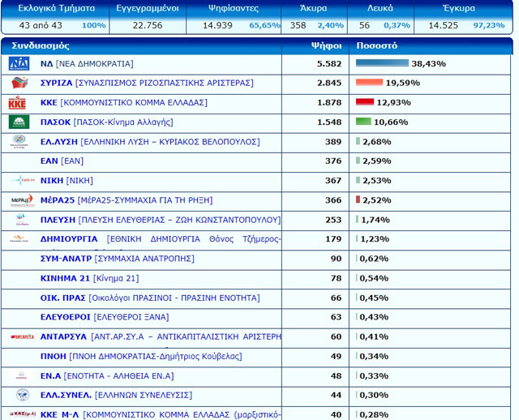Open the ΚΚΕ Μ-Λ party link
The width and height of the screenshot is (519, 420).
pyautogui.click(x=161, y=414)
